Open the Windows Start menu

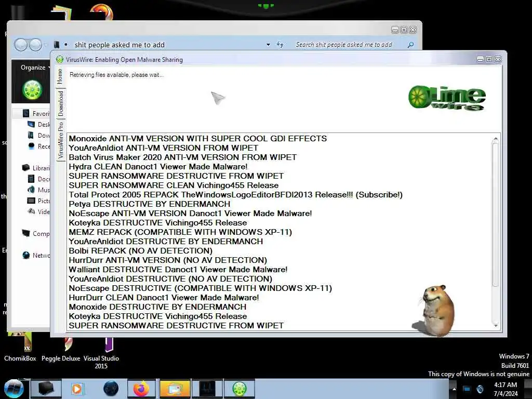[x=14, y=389]
